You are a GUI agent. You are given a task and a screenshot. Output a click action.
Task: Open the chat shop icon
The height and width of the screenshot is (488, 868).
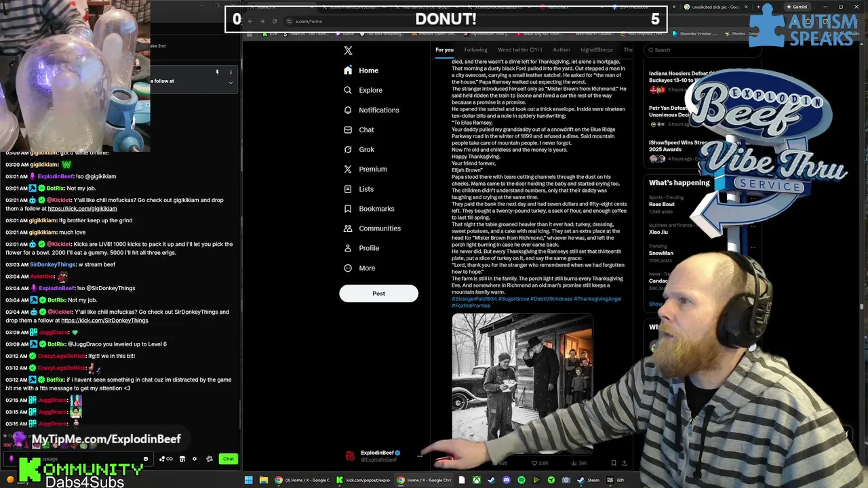pos(182,459)
